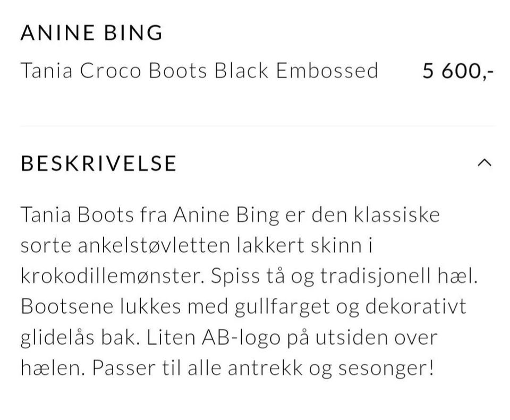Image resolution: width=510 pixels, height=420 pixels.
Task: Click 'Bootsene lukkes med gullfarget' line
Action: (175, 307)
